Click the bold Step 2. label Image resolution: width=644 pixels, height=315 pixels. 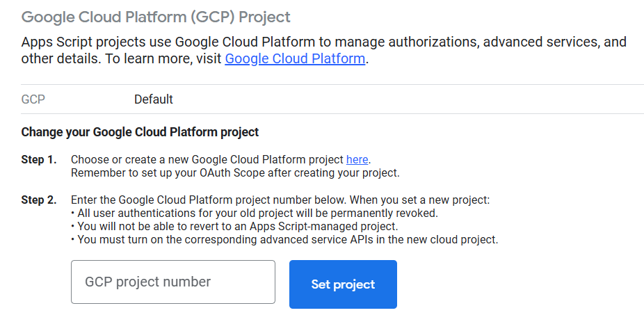39,200
